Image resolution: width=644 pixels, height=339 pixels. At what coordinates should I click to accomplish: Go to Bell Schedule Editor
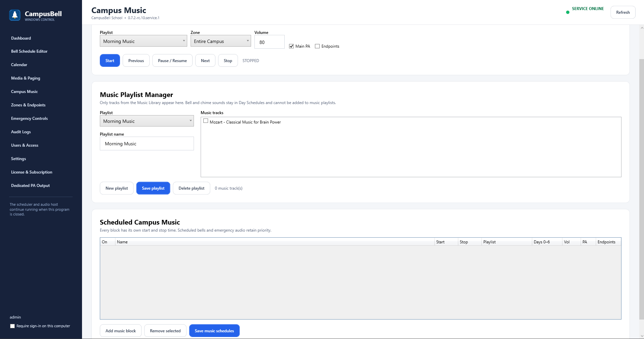(29, 51)
